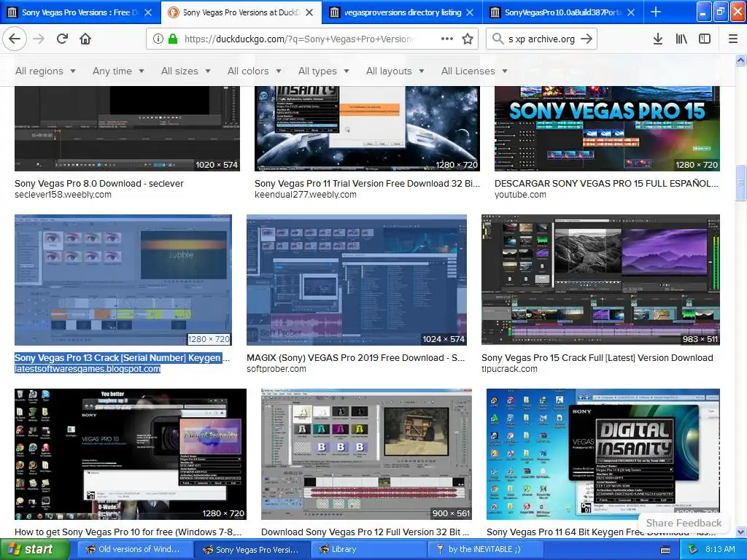This screenshot has height=560, width=747.
Task: Expand the All layouts filter
Action: point(395,71)
